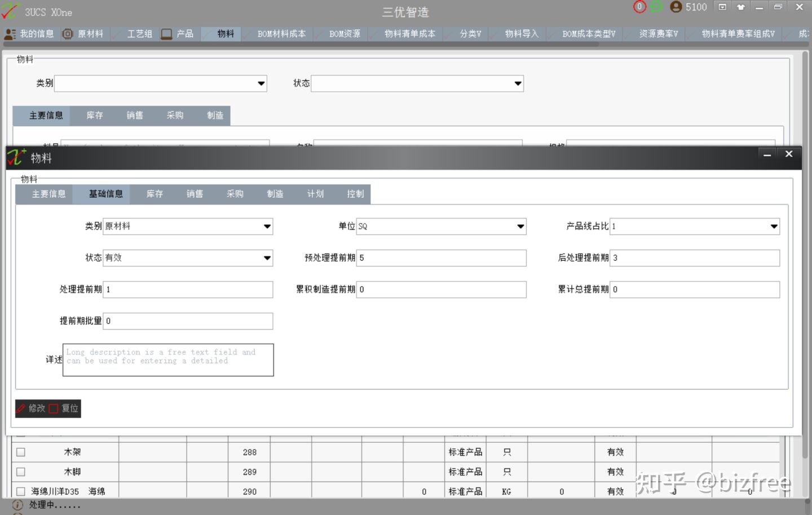Close the 物料 dialog

(789, 154)
